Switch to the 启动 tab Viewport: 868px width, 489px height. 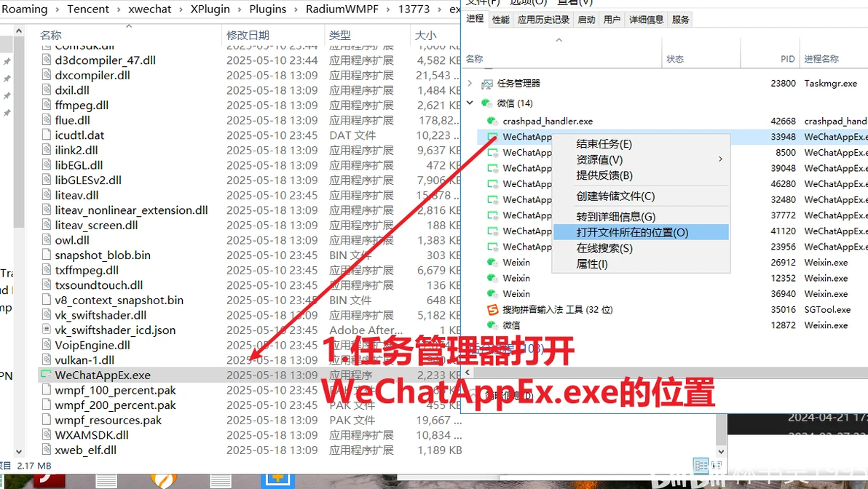pos(586,20)
